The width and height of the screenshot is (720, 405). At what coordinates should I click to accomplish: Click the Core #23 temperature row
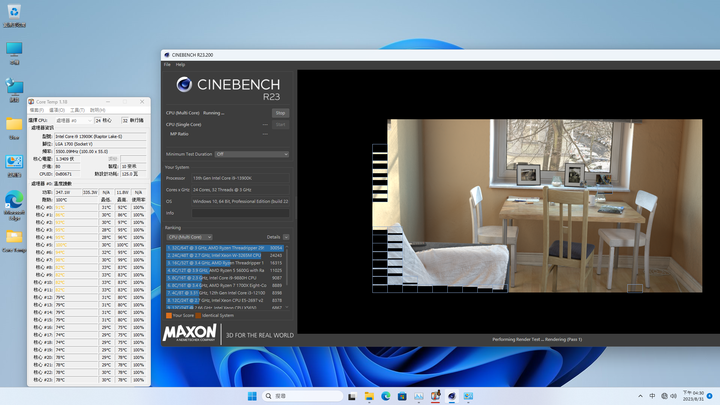click(89, 380)
